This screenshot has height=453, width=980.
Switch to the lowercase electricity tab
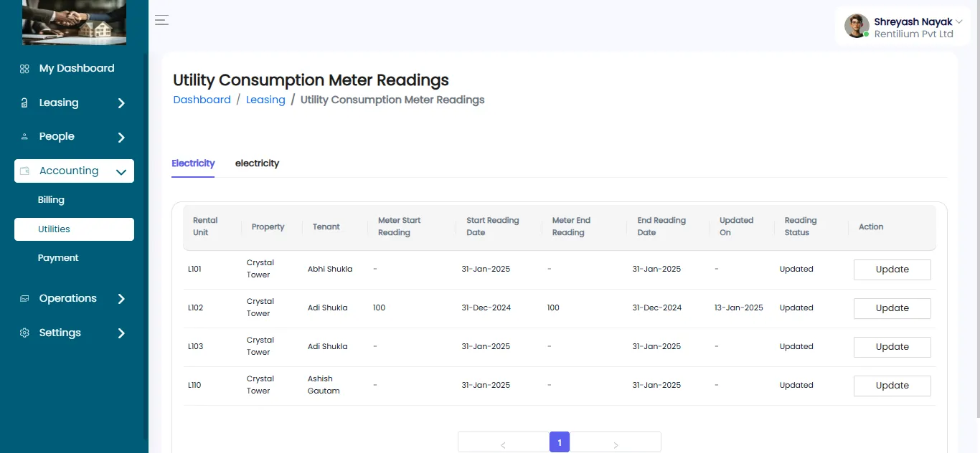click(x=257, y=163)
